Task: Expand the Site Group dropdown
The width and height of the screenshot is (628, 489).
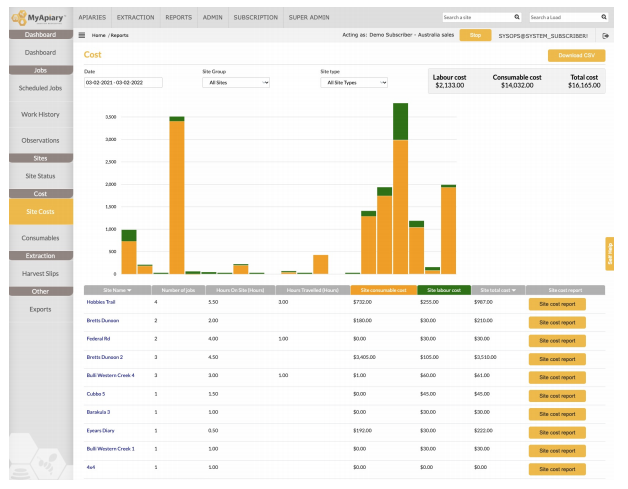Action: coord(236,83)
